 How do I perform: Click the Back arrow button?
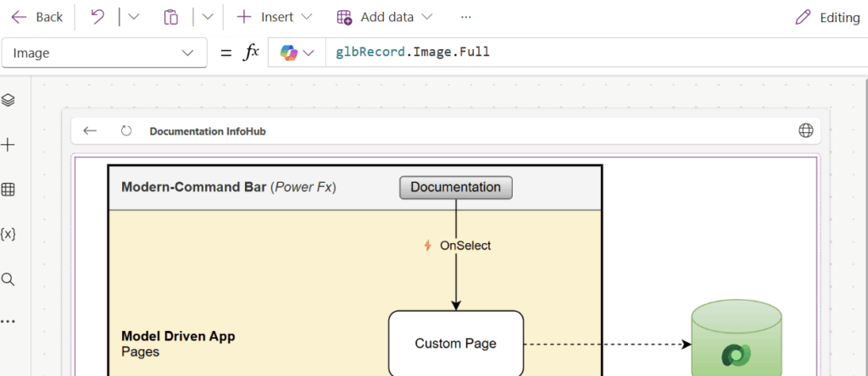[36, 17]
